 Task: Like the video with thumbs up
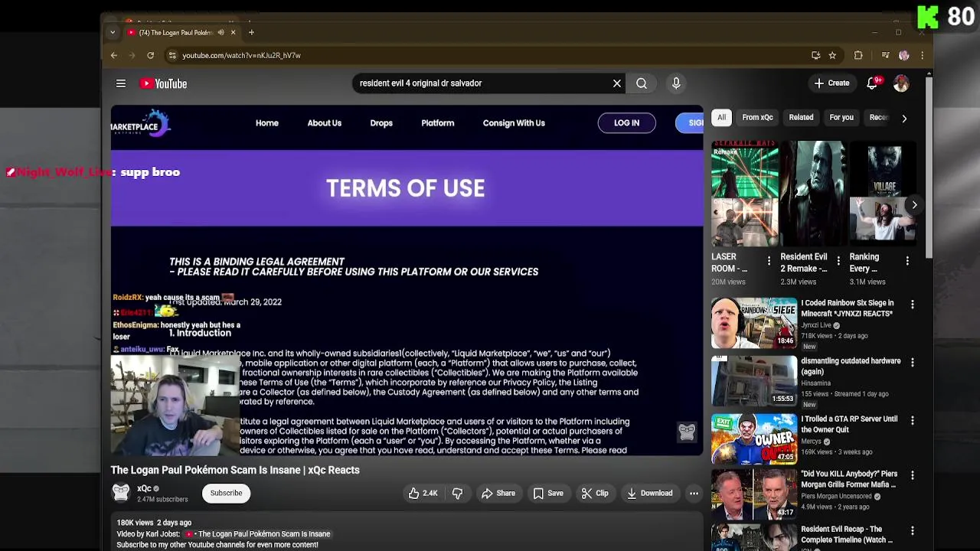pyautogui.click(x=423, y=494)
